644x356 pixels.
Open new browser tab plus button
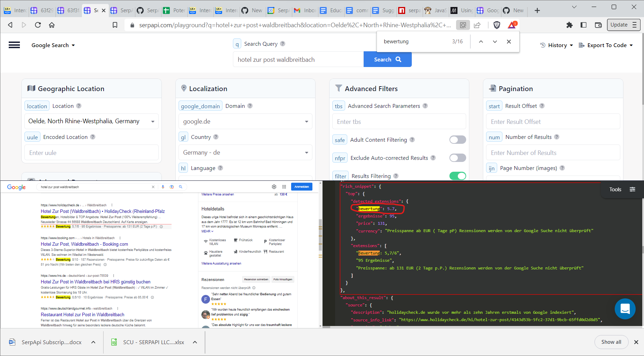pyautogui.click(x=537, y=10)
